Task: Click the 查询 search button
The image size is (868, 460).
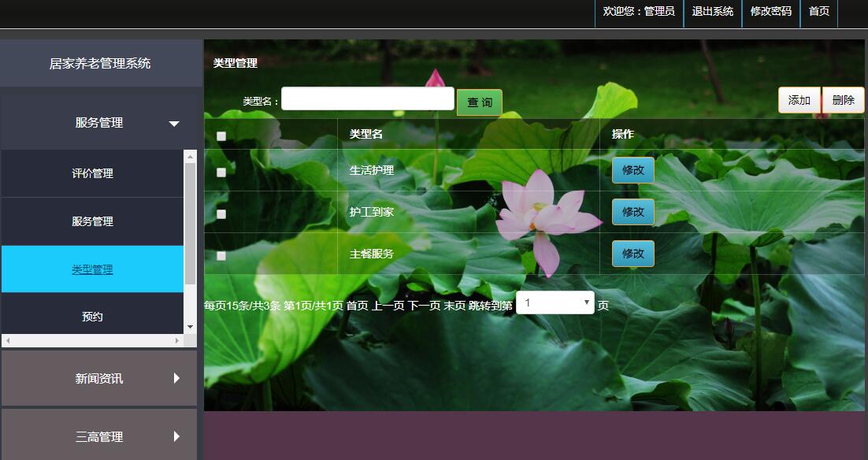Action: point(480,102)
